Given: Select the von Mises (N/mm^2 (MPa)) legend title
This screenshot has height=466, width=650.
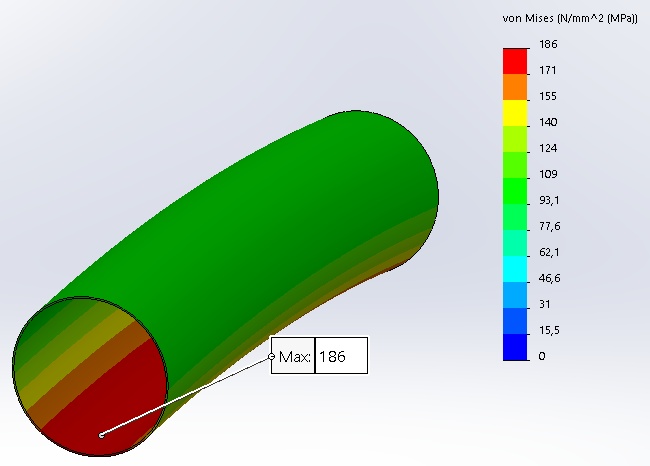Looking at the screenshot, I should pos(570,19).
